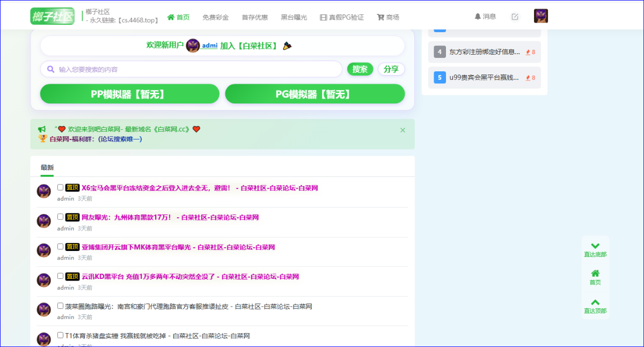Screen dimensions: 644x347
Task: Click the new user avatar in welcome banner
Action: coord(193,46)
